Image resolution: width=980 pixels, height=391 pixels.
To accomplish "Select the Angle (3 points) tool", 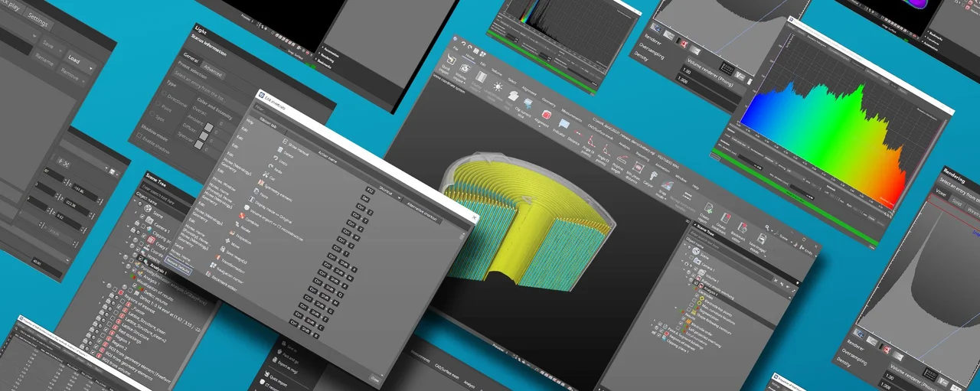I will click(x=606, y=150).
